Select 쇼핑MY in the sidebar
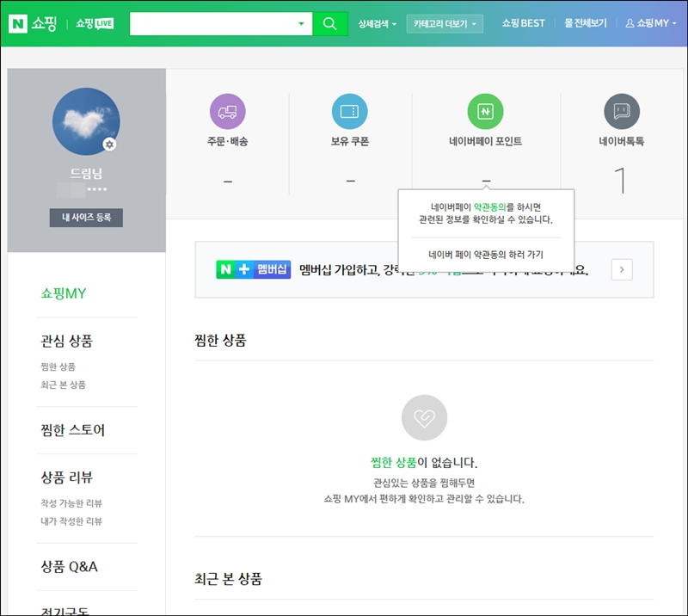The image size is (688, 616). pyautogui.click(x=63, y=293)
